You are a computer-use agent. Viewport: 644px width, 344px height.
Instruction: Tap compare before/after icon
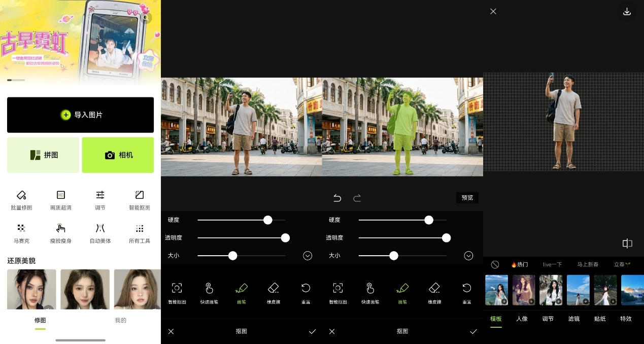click(627, 244)
